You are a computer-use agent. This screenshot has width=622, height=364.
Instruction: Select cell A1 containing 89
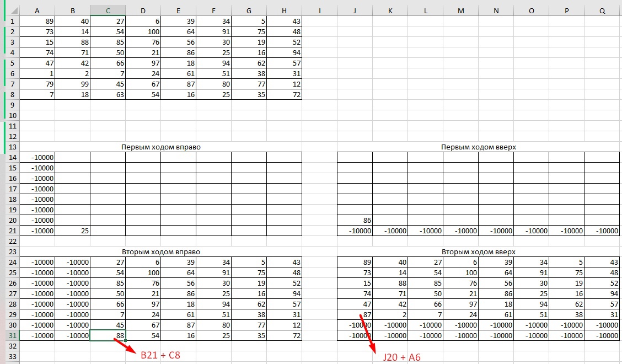point(37,21)
